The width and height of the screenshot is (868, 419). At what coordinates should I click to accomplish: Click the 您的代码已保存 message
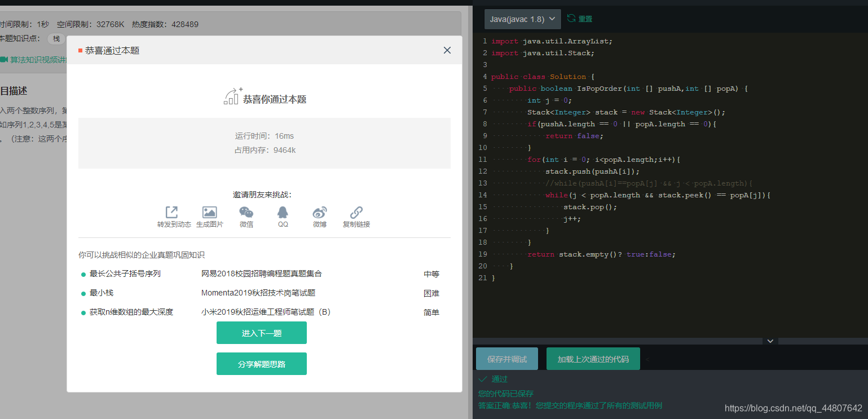coord(506,394)
